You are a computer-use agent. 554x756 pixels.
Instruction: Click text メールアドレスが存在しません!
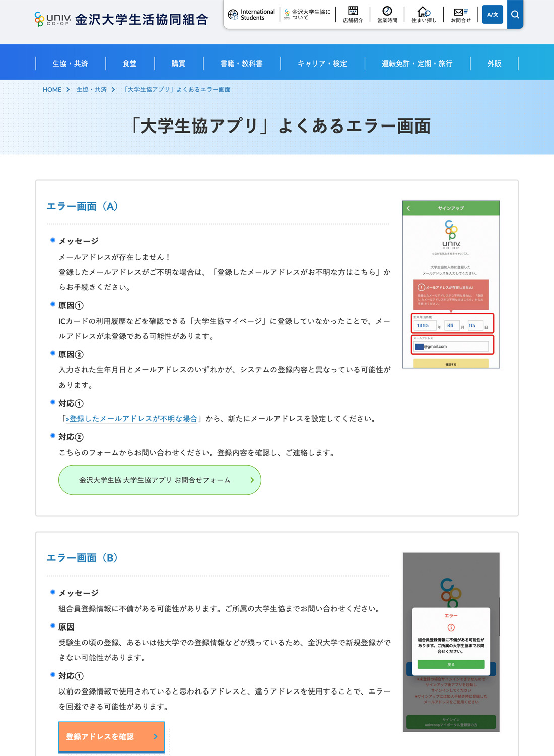[115, 257]
